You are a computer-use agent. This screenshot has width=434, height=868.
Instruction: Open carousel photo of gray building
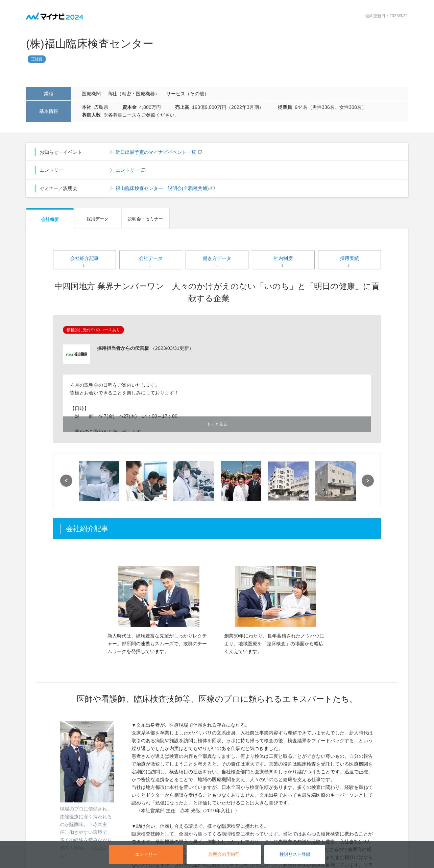click(336, 481)
